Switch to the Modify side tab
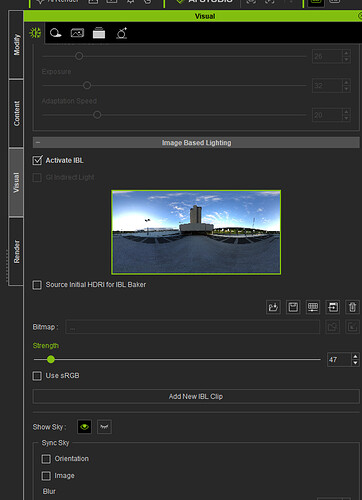The width and height of the screenshot is (362, 500). pyautogui.click(x=16, y=45)
